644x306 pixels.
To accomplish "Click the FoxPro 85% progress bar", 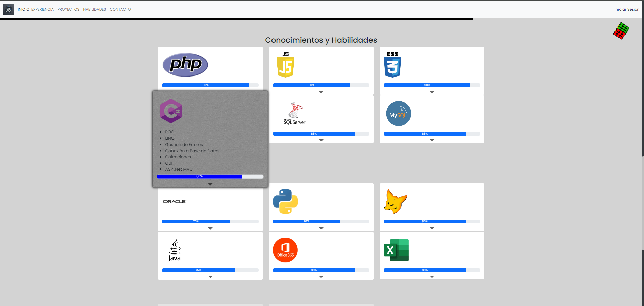I will point(432,222).
